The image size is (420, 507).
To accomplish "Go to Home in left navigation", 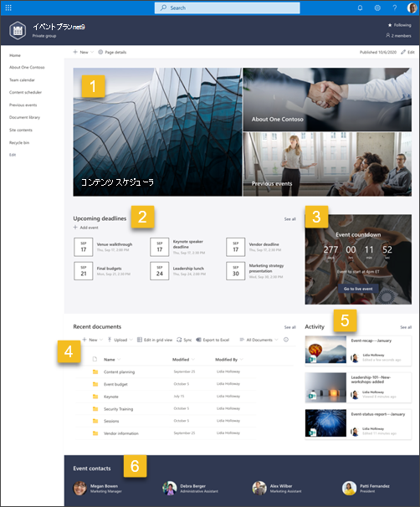I will click(x=15, y=55).
